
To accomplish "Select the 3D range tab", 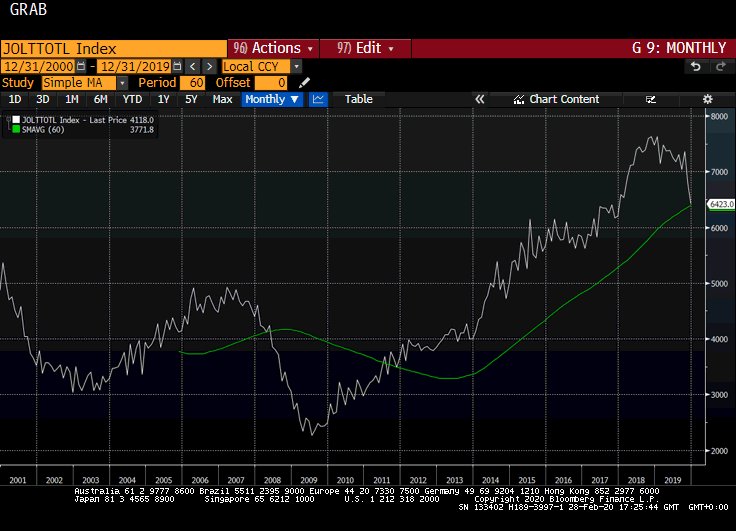I will [43, 99].
